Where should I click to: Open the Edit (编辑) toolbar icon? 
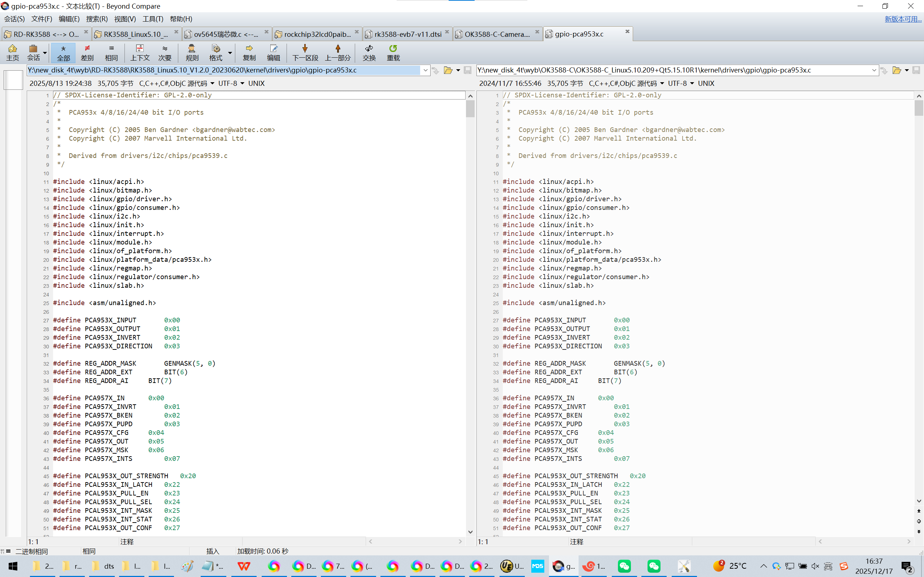(273, 52)
